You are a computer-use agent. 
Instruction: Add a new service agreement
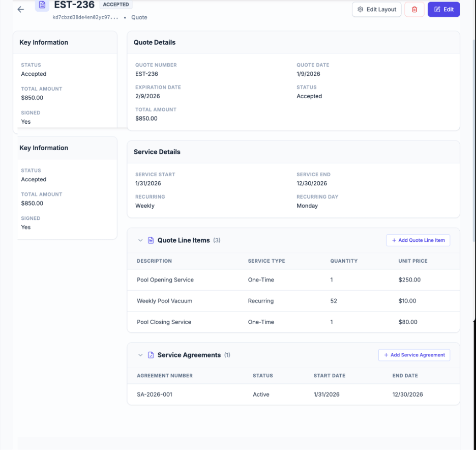tap(414, 355)
